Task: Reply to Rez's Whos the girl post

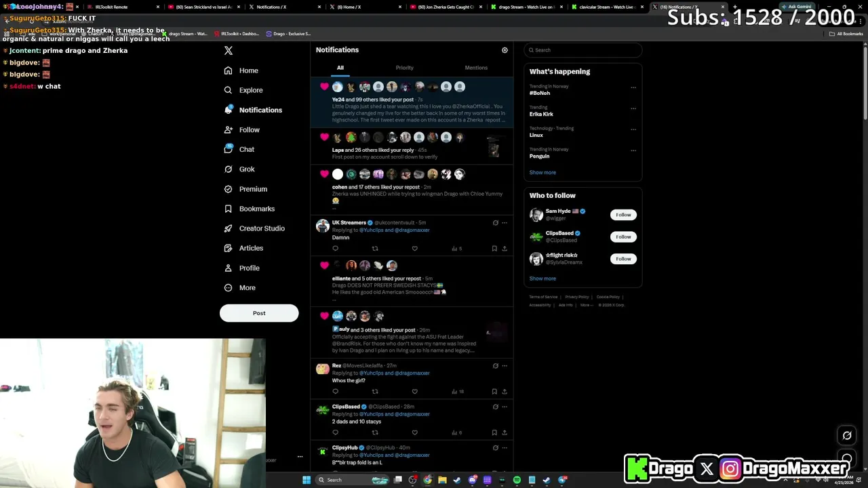Action: [335, 392]
